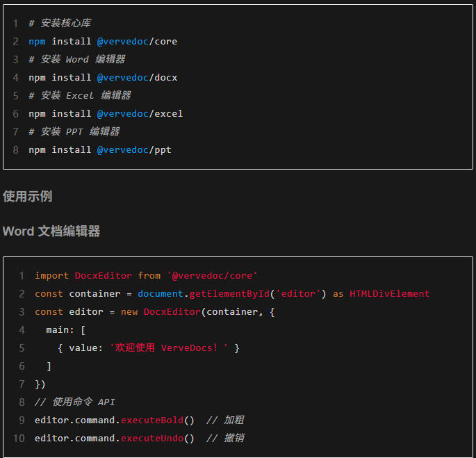The height and width of the screenshot is (458, 476).
Task: Click 'getElementById' in the code
Action: [x=229, y=294]
